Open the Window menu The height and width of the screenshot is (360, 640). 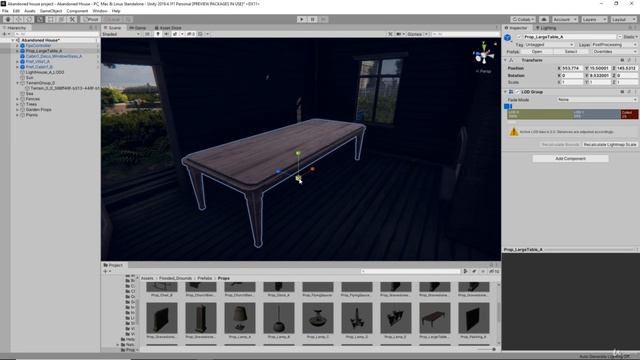(100, 11)
